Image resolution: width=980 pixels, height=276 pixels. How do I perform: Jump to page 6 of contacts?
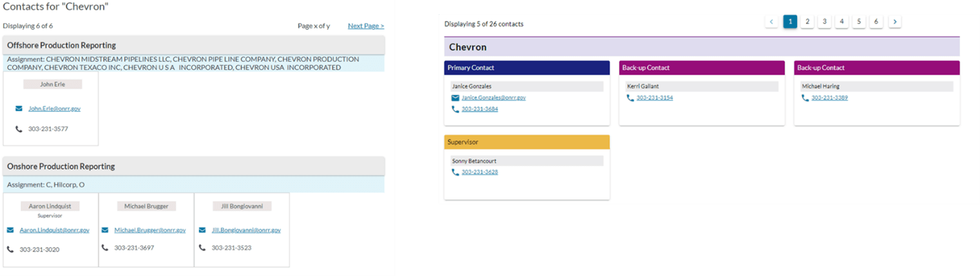tap(876, 22)
